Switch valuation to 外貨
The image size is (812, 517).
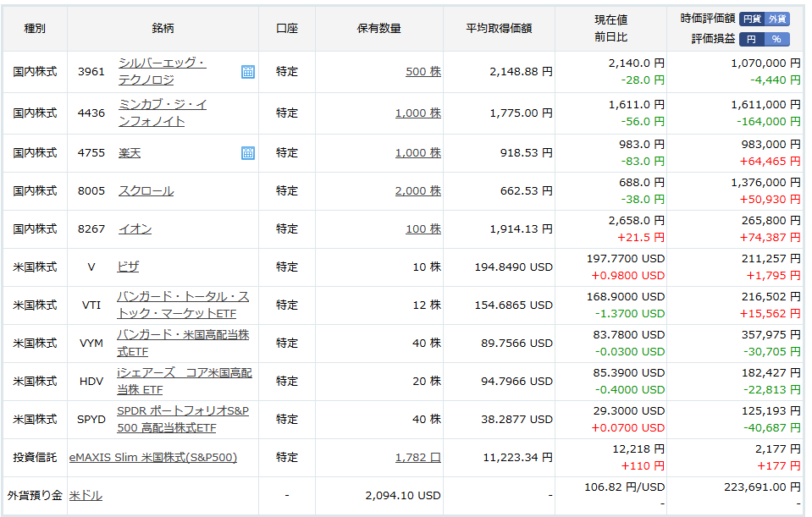[776, 19]
